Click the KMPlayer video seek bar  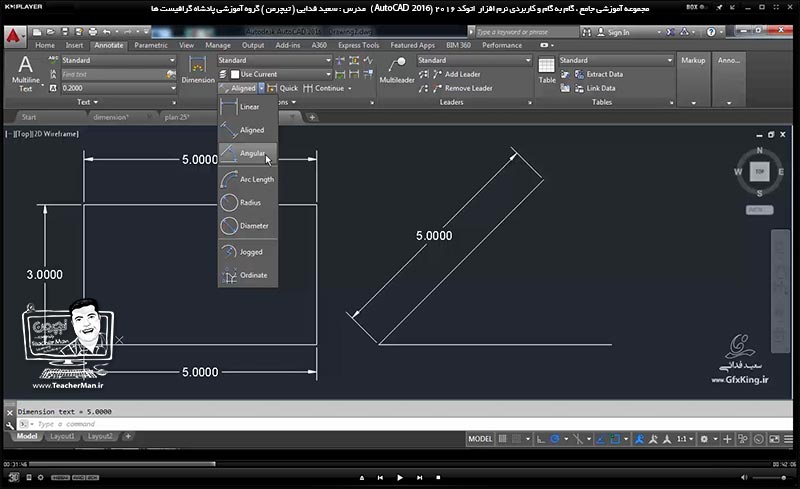click(401, 464)
